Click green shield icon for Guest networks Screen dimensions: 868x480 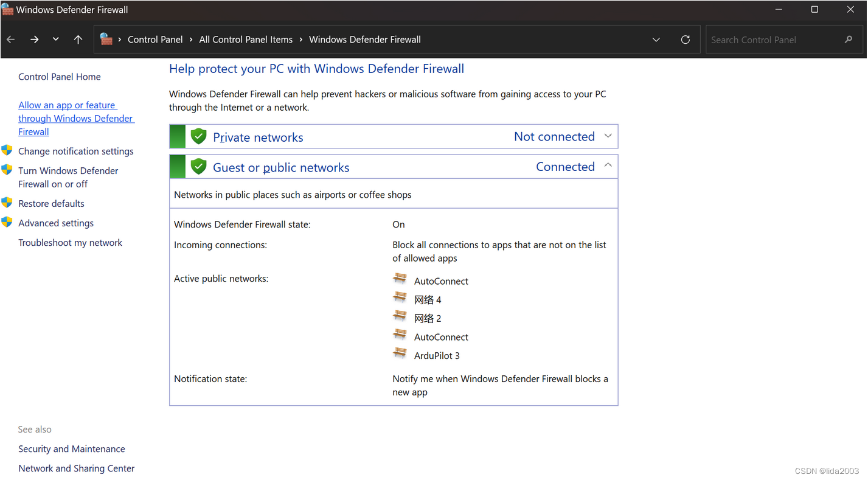[x=198, y=167]
